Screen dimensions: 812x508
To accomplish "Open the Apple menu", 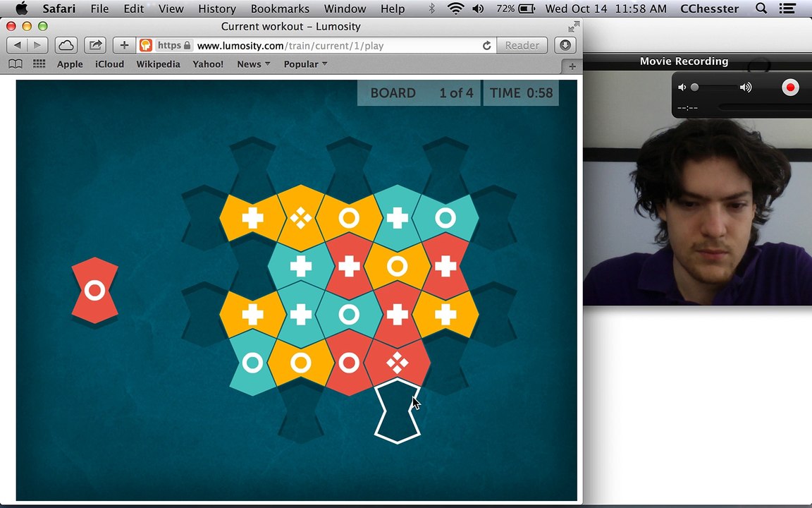I will coord(21,8).
